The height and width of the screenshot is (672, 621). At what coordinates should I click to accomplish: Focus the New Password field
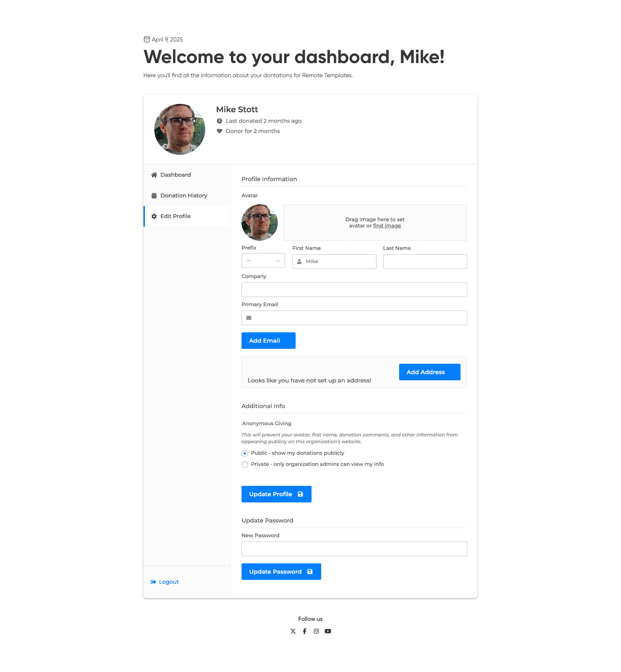click(x=354, y=549)
